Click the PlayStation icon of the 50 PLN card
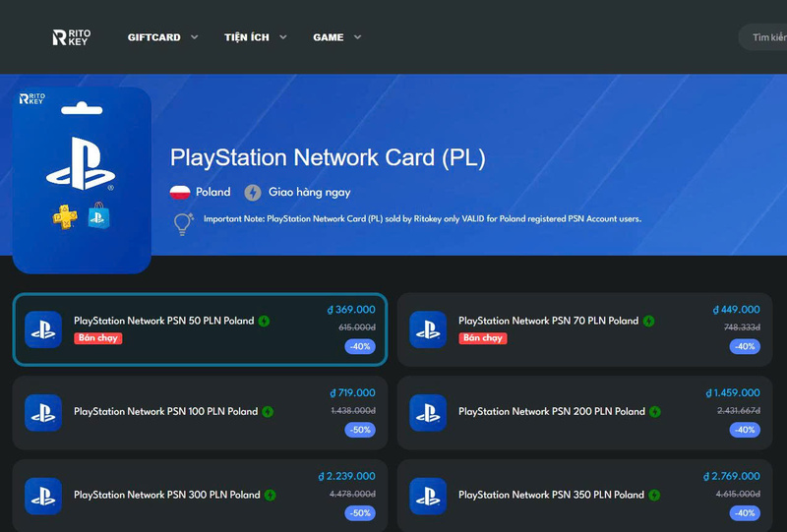Image resolution: width=787 pixels, height=532 pixels. 43,329
